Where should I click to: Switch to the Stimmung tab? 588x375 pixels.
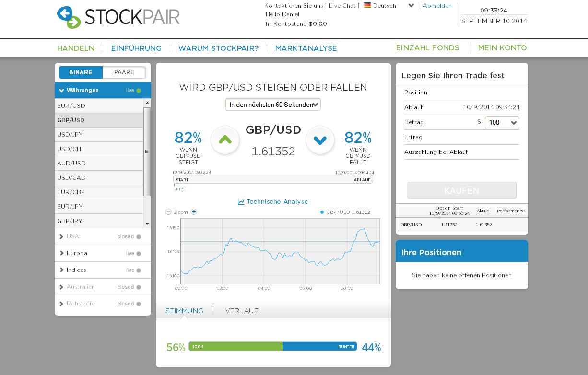click(x=184, y=311)
